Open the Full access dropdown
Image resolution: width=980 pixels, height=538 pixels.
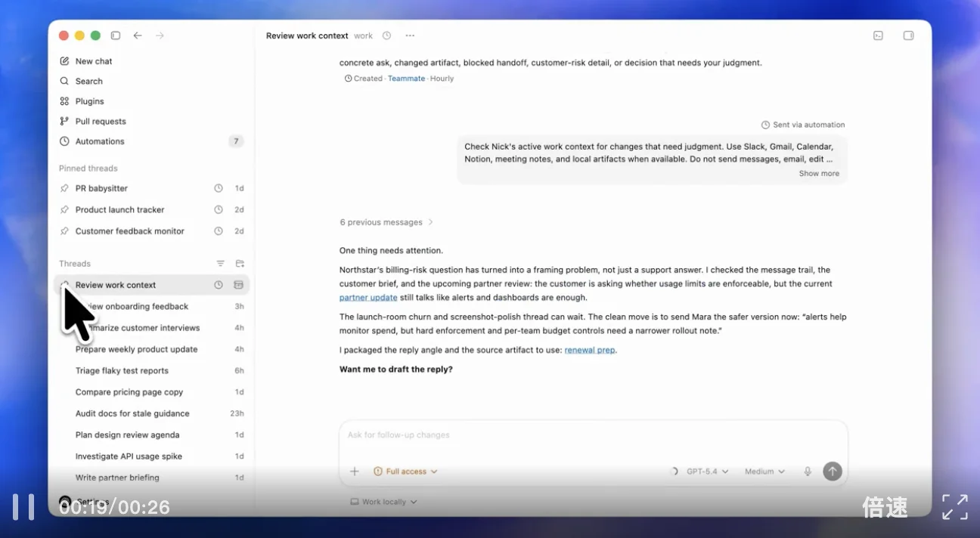405,472
